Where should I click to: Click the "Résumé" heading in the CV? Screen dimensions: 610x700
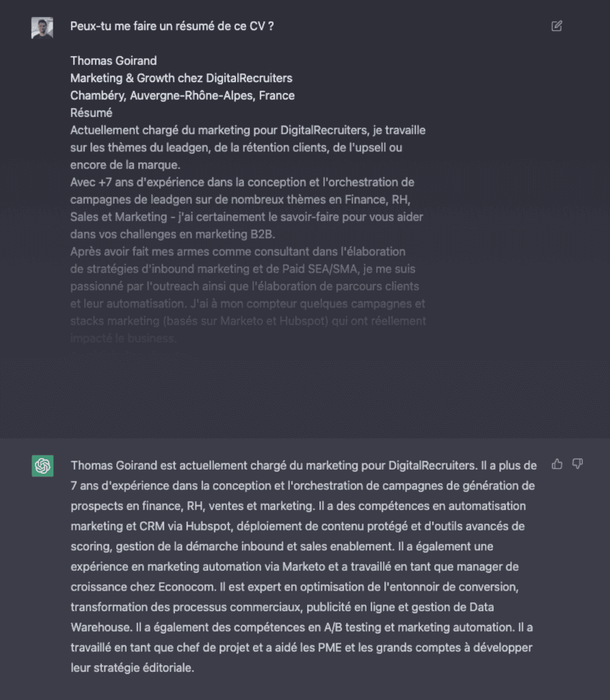tap(92, 113)
